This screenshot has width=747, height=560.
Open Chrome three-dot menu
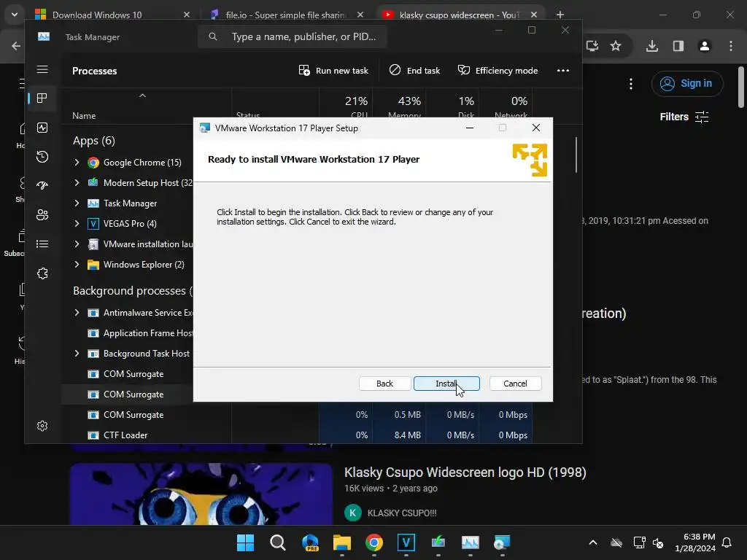point(731,46)
